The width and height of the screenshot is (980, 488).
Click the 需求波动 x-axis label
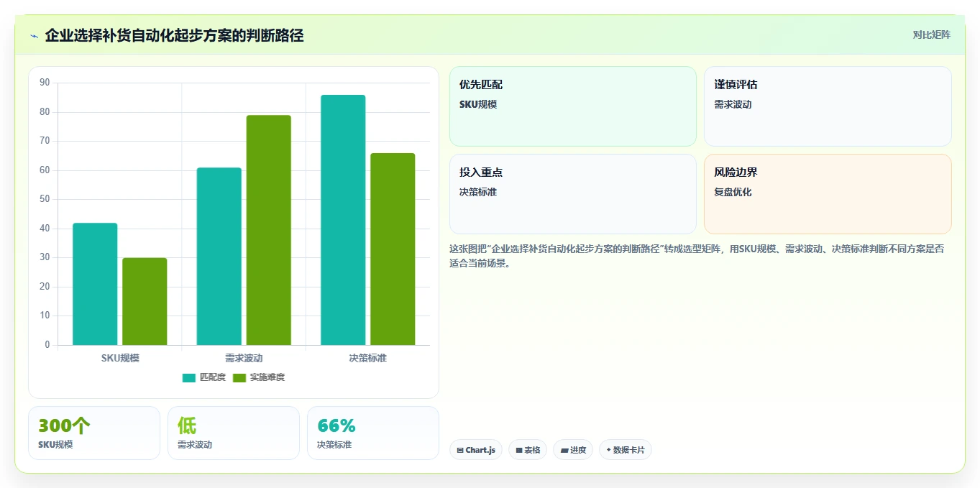244,358
